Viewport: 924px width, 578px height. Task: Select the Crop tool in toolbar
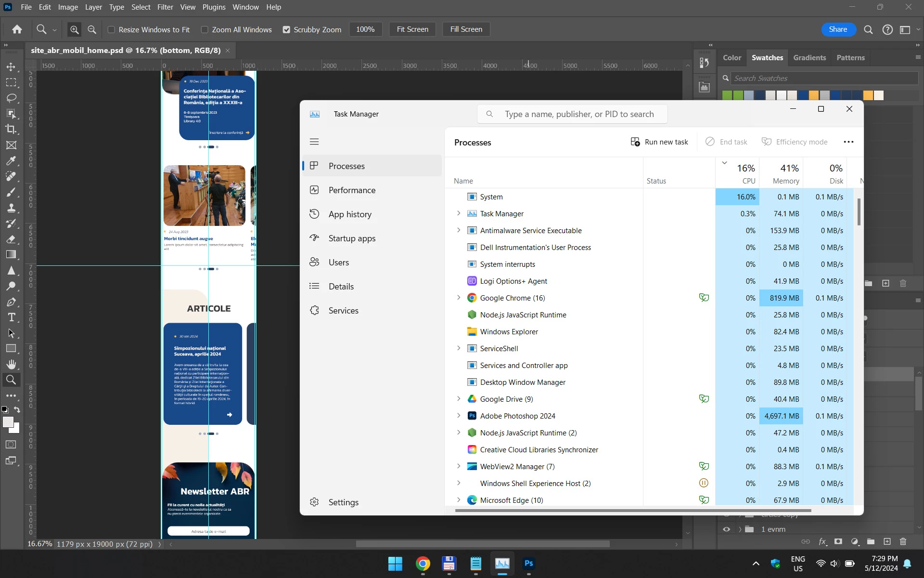point(11,129)
